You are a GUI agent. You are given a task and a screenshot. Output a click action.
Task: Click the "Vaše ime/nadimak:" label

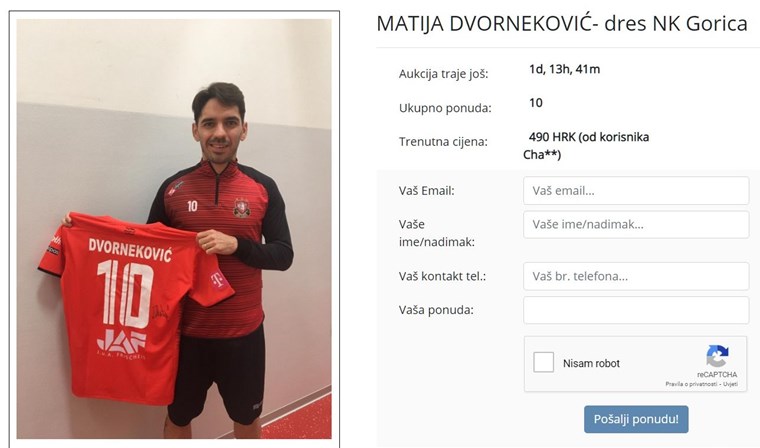pyautogui.click(x=437, y=233)
